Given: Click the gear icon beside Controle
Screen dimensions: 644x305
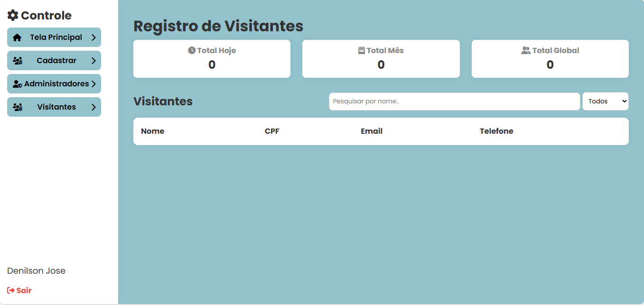Looking at the screenshot, I should point(13,15).
